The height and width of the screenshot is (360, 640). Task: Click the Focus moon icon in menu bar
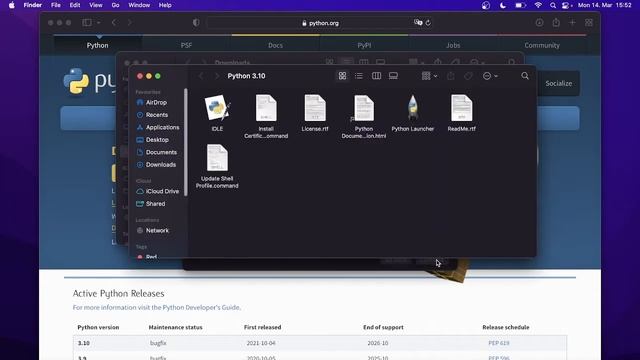(x=503, y=5)
